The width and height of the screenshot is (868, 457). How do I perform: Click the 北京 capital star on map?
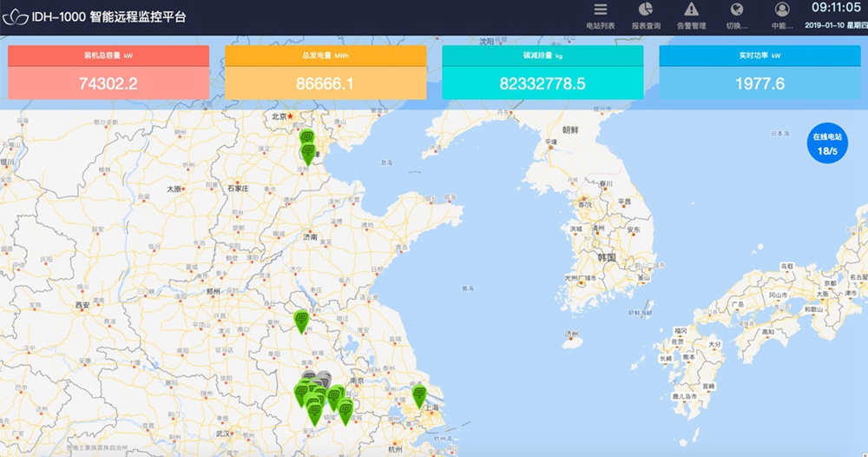point(292,116)
